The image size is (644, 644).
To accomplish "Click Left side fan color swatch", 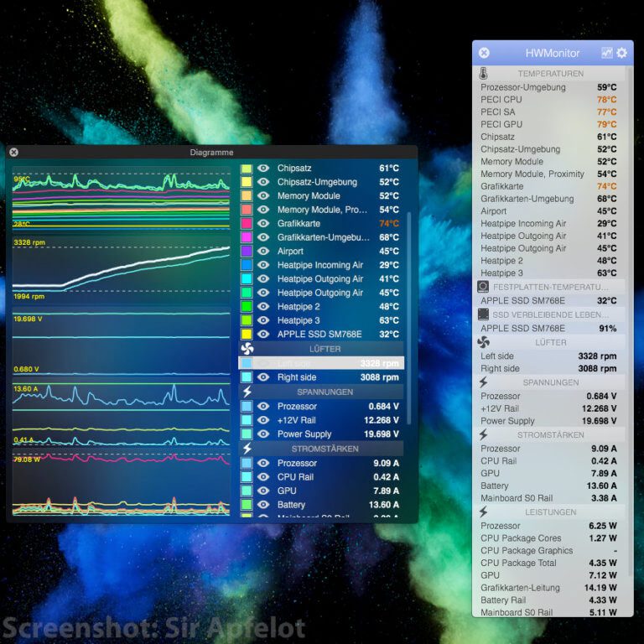I will tap(247, 363).
